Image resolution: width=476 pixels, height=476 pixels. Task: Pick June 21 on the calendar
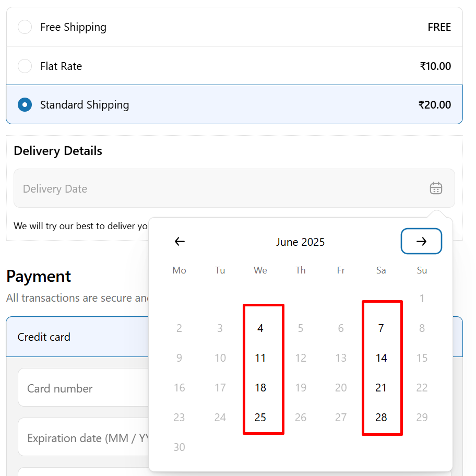coord(381,388)
